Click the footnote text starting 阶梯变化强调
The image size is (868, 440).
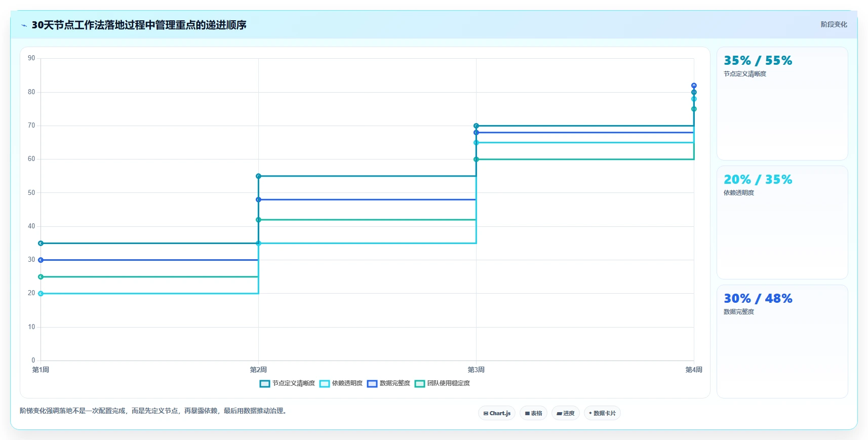coord(154,411)
